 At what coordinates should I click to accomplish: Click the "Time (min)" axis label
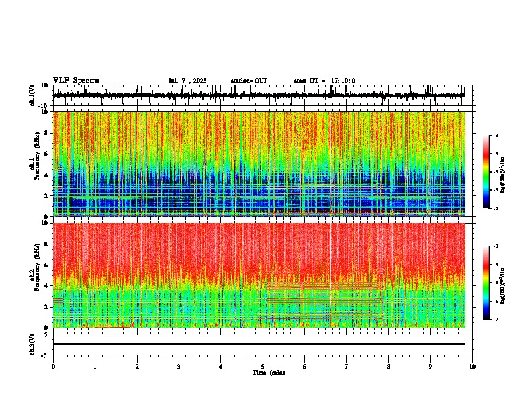point(269,373)
